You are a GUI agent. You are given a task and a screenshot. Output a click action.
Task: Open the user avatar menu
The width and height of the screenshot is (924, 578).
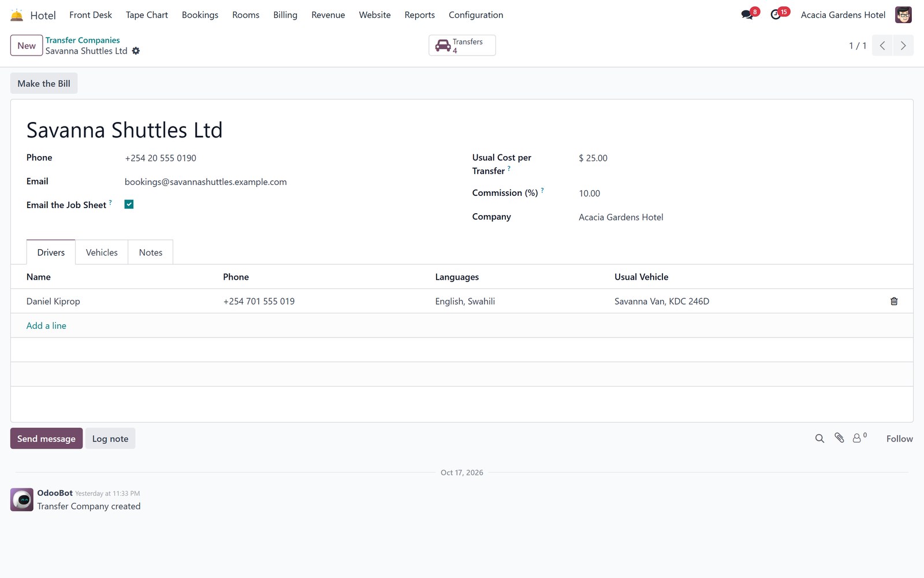(903, 15)
